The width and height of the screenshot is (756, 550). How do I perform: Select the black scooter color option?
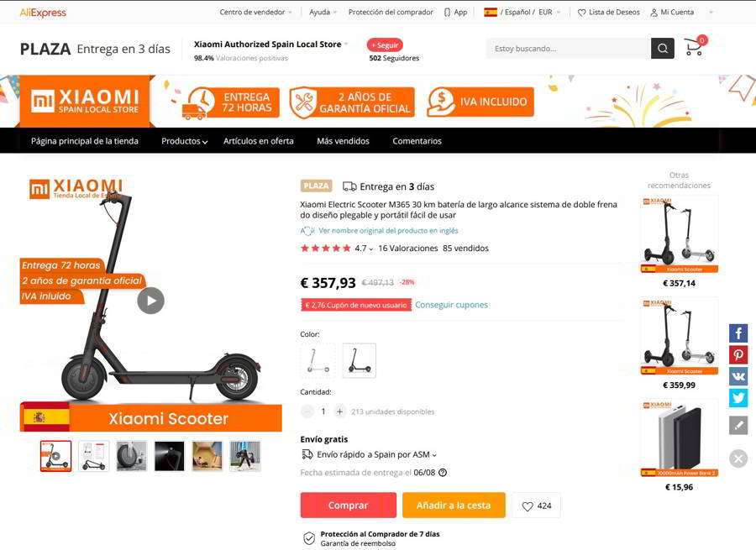tap(360, 360)
